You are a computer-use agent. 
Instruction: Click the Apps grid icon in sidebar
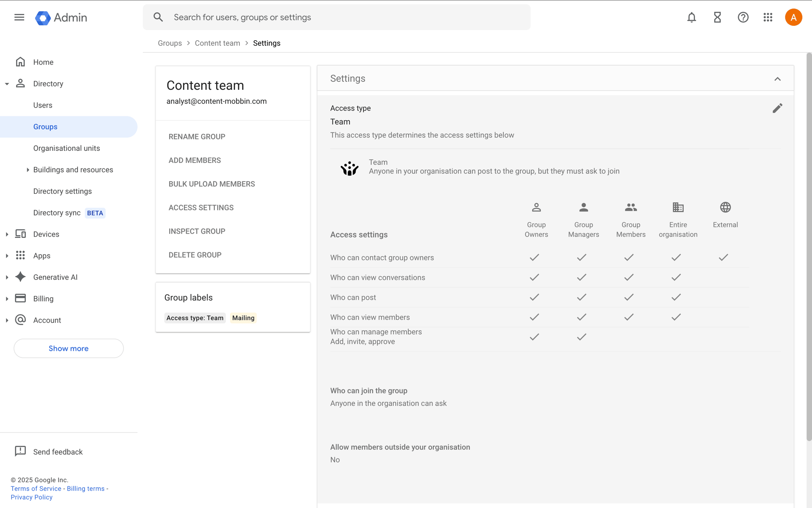click(x=20, y=255)
